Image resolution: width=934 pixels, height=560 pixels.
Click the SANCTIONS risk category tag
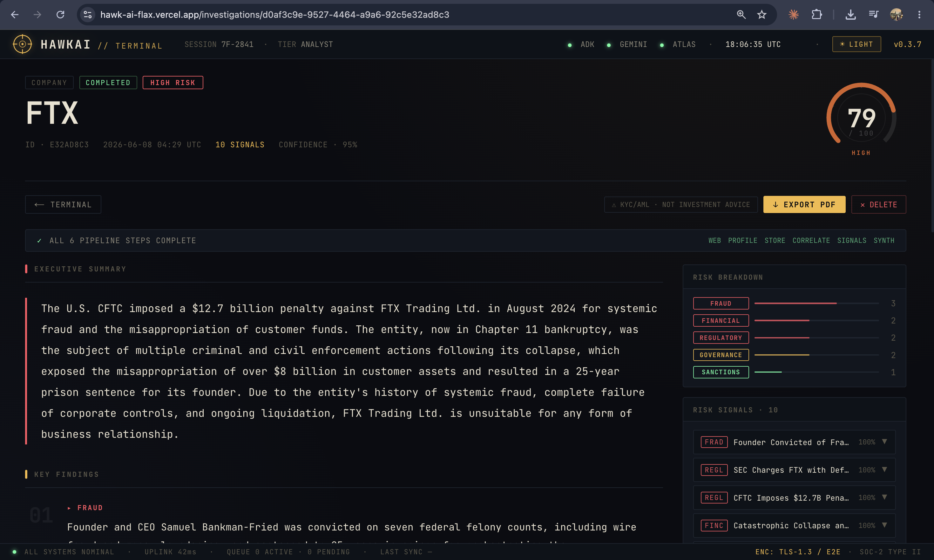click(721, 372)
